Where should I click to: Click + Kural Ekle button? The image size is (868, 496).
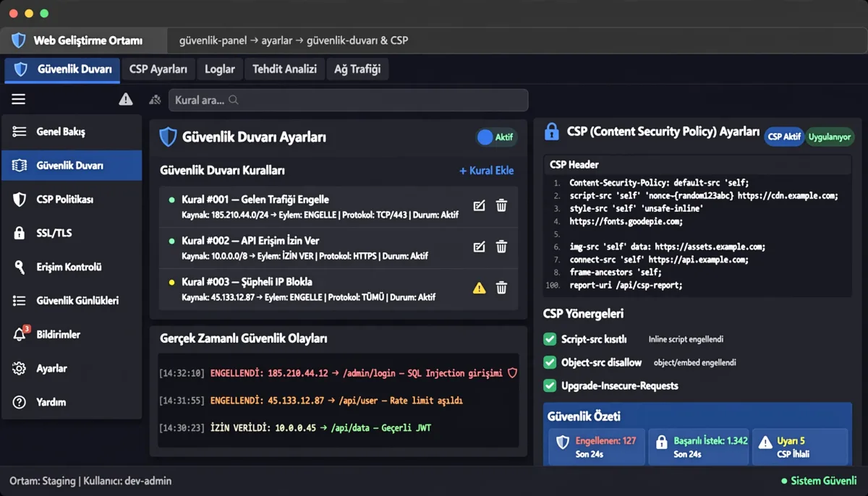point(487,171)
